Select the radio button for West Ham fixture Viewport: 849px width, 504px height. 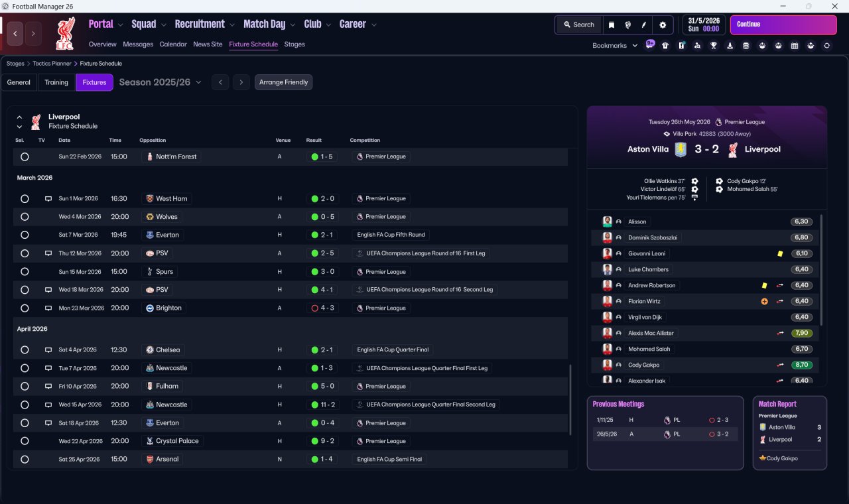coord(25,198)
